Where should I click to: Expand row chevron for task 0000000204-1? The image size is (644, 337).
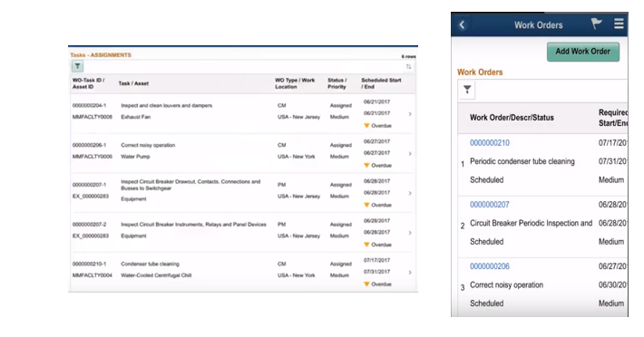(410, 114)
